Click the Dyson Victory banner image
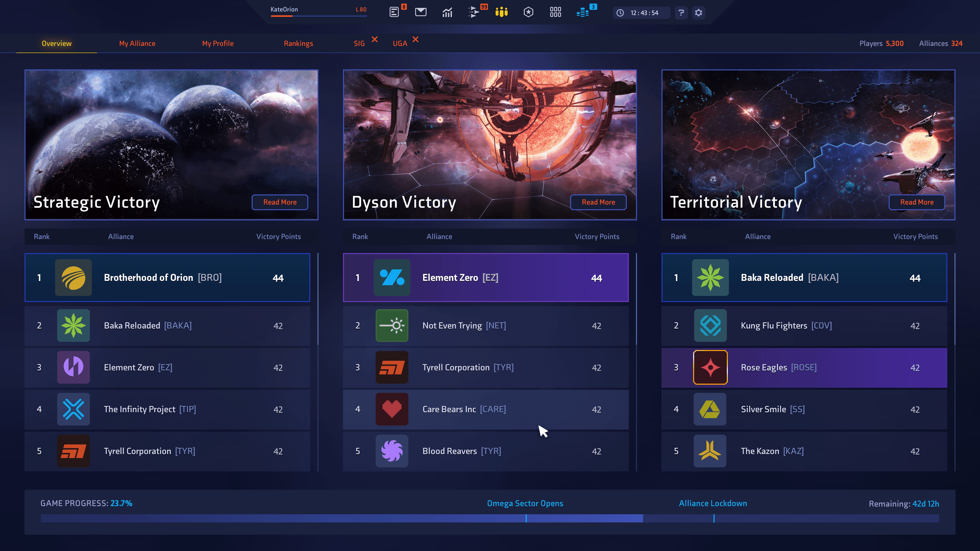The height and width of the screenshot is (551, 980). click(x=490, y=144)
